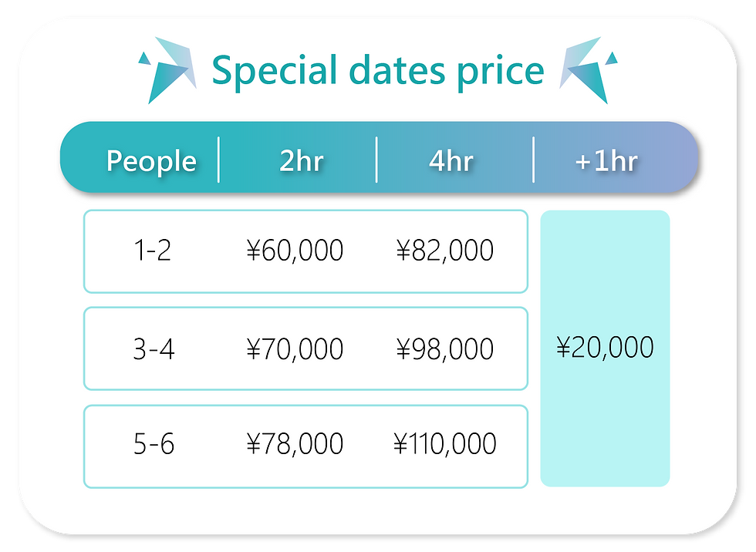Select the +1hr column header
The image size is (756, 552).
[606, 161]
